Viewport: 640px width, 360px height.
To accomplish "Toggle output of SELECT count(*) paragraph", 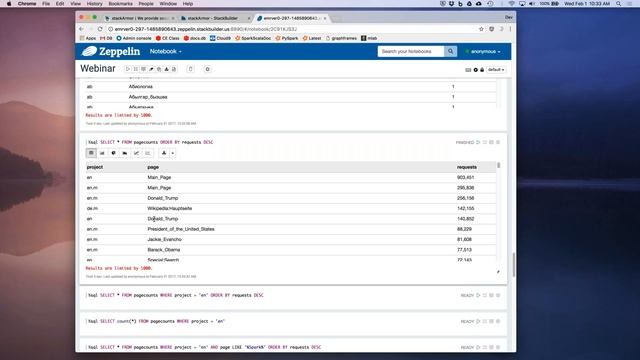I will coord(491,321).
